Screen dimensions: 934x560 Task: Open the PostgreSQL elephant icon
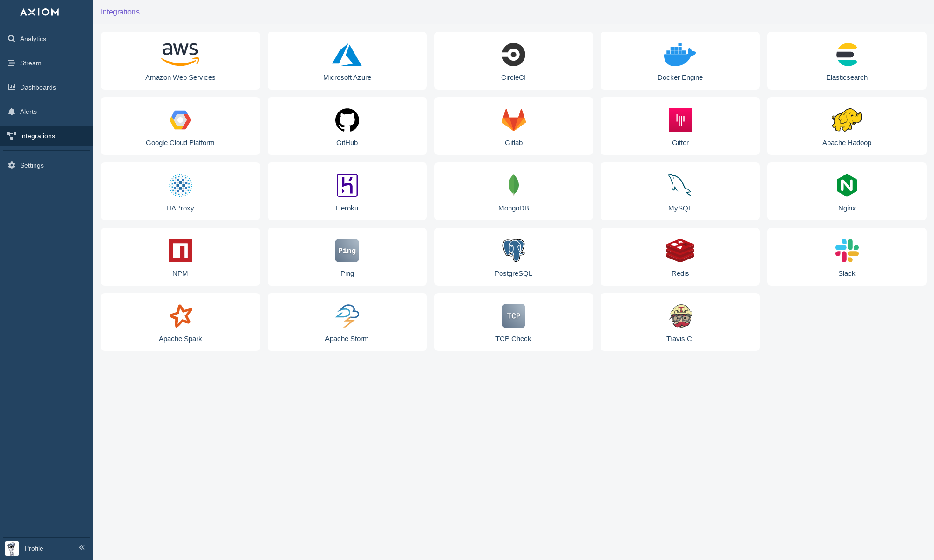coord(513,251)
